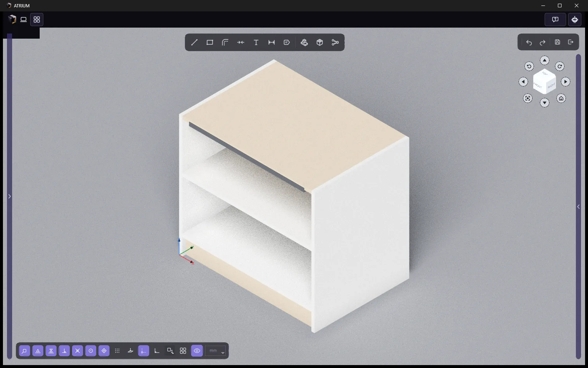588x368 pixels.
Task: Save the project with floppy icon
Action: 557,42
